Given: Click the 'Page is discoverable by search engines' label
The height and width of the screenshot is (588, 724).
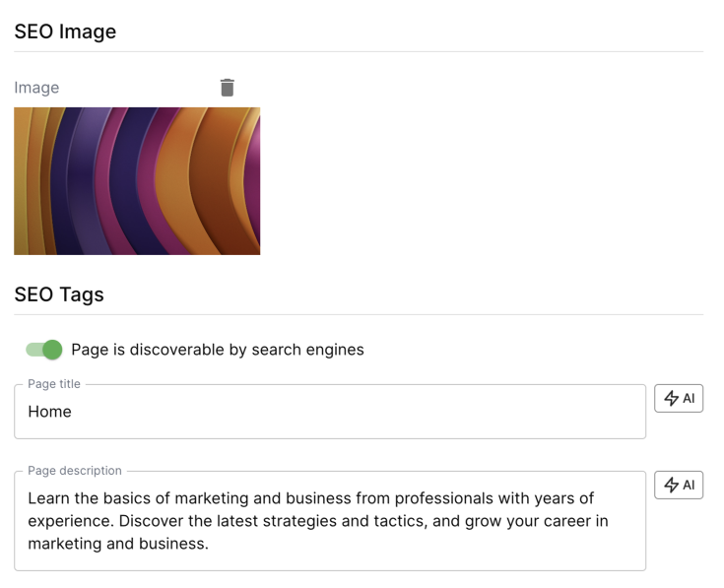Looking at the screenshot, I should [218, 350].
